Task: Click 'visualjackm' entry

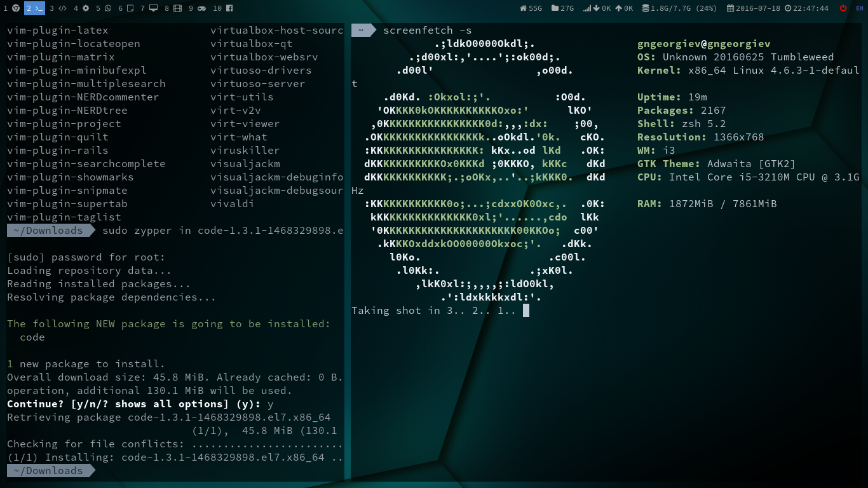Action: pos(245,164)
